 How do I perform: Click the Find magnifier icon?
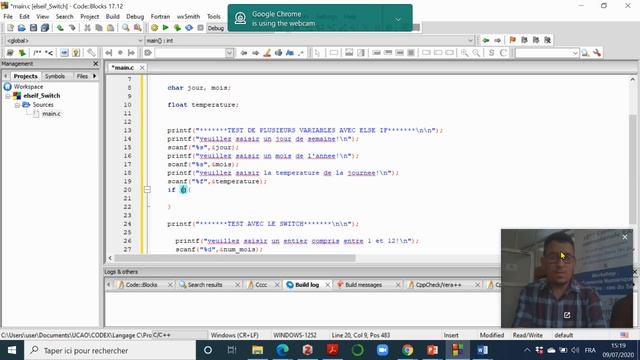[x=126, y=28]
